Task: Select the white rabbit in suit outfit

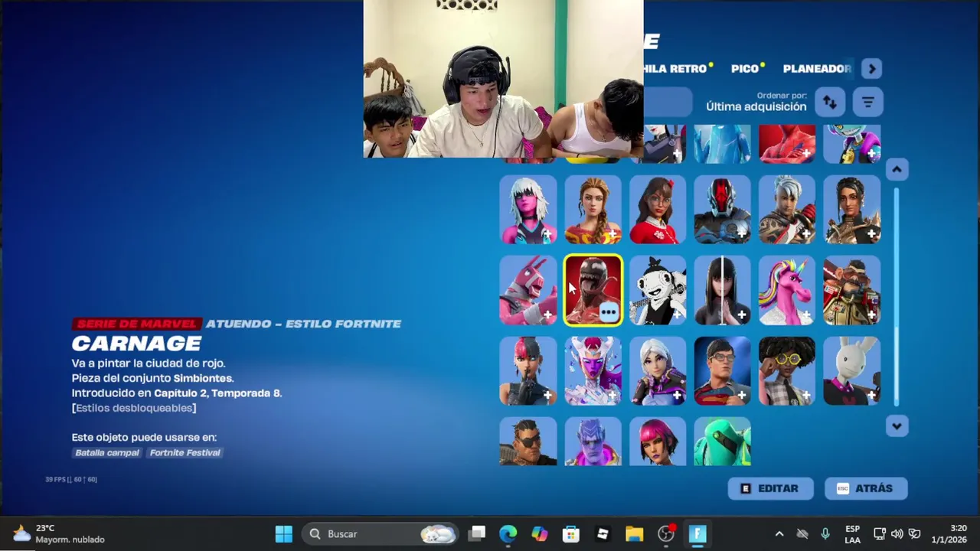Action: tap(852, 370)
